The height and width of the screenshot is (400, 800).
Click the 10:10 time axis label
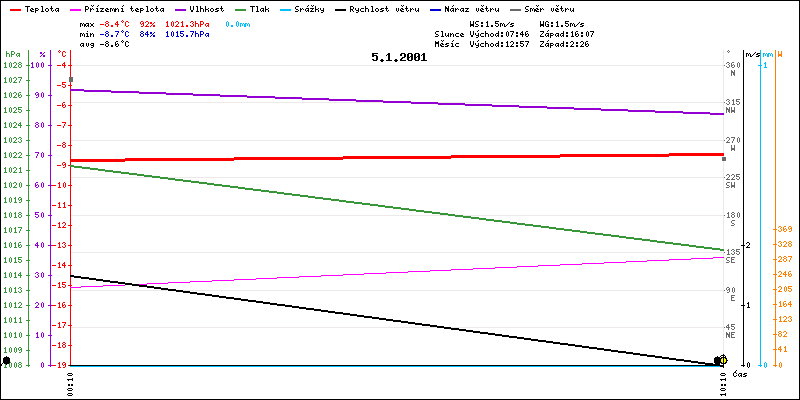pos(724,382)
